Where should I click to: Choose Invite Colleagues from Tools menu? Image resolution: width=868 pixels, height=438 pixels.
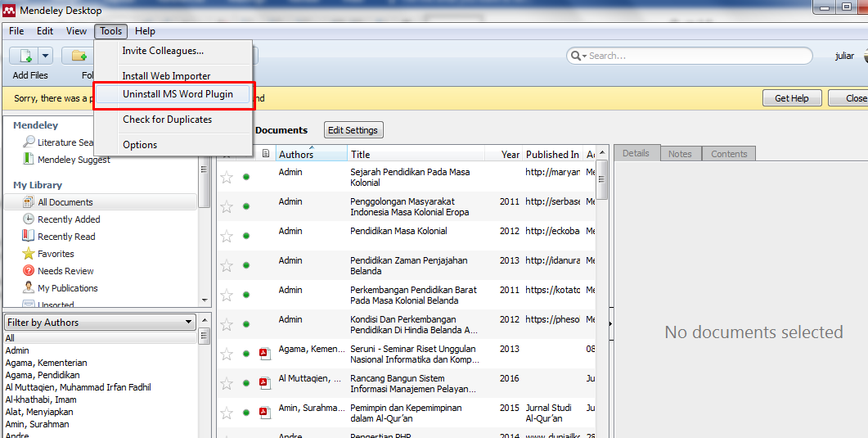click(x=173, y=51)
